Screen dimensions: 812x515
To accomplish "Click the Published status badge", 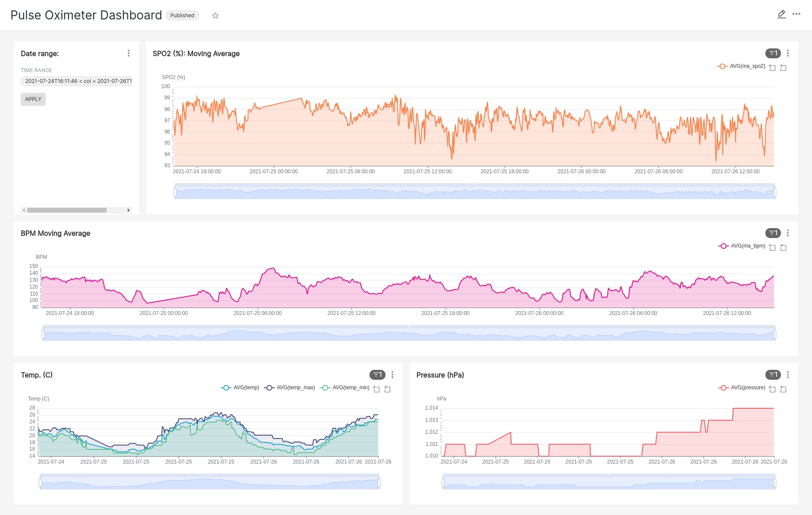I will tap(182, 16).
